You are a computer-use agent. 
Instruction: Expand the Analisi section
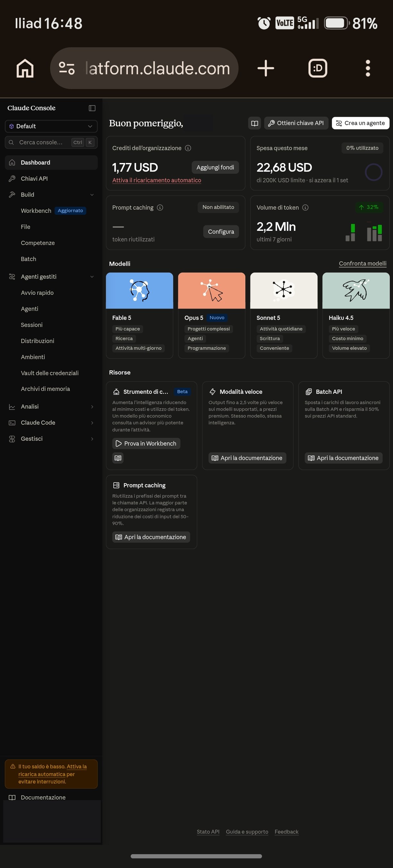pos(51,407)
